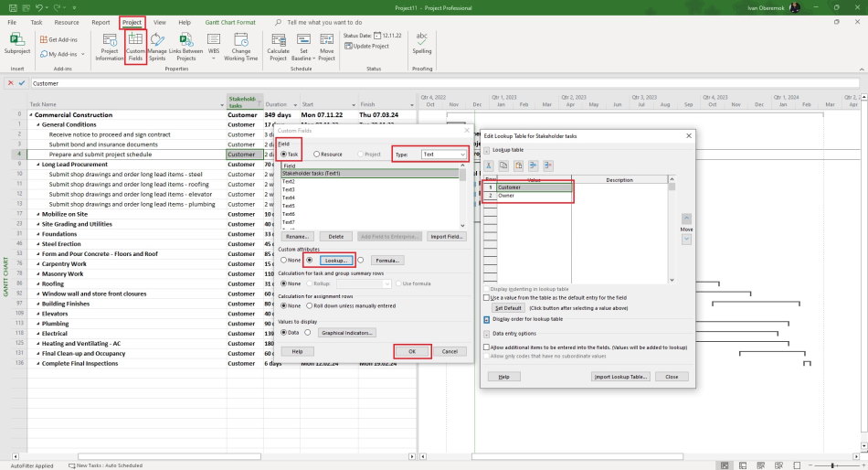Switch to the Report ribbon tab
Image resolution: width=868 pixels, height=470 pixels.
101,22
